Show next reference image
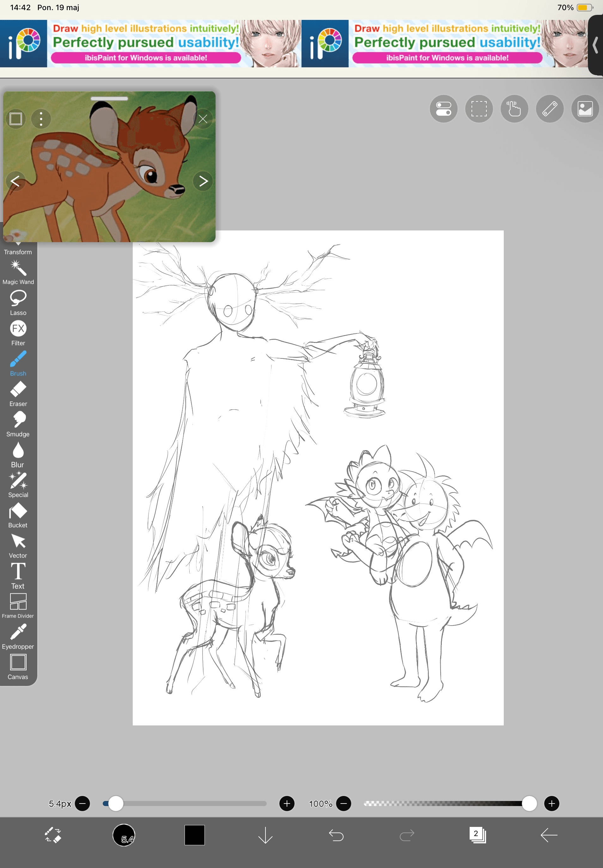This screenshot has width=603, height=868. tap(203, 181)
